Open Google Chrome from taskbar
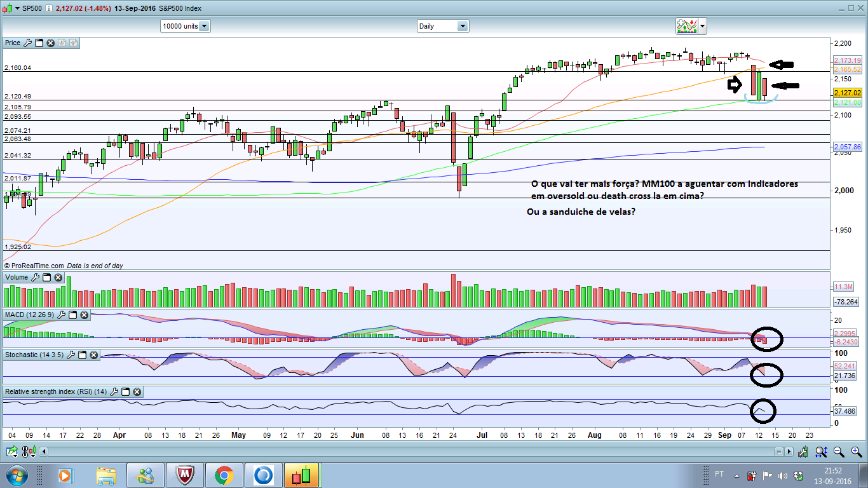Image resolution: width=868 pixels, height=488 pixels. coord(224,475)
